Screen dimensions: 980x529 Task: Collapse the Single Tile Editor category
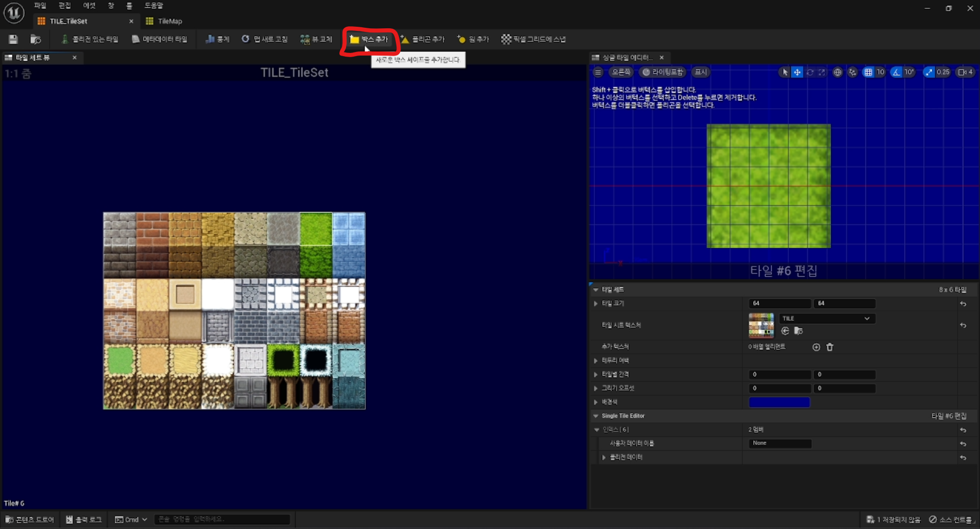(x=596, y=416)
